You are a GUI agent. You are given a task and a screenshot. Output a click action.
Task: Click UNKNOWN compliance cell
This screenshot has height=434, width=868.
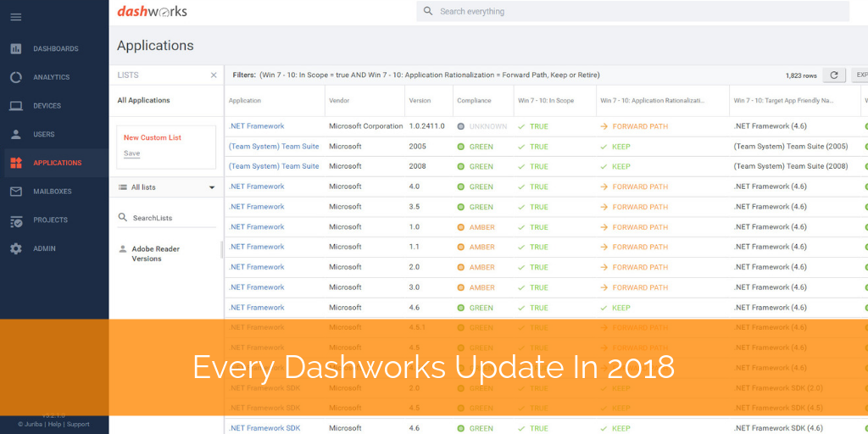point(482,126)
